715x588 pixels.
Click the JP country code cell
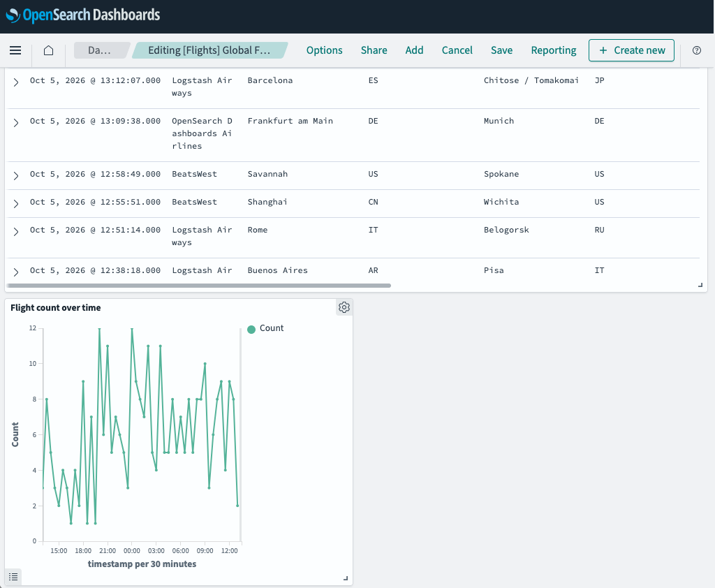pyautogui.click(x=599, y=80)
